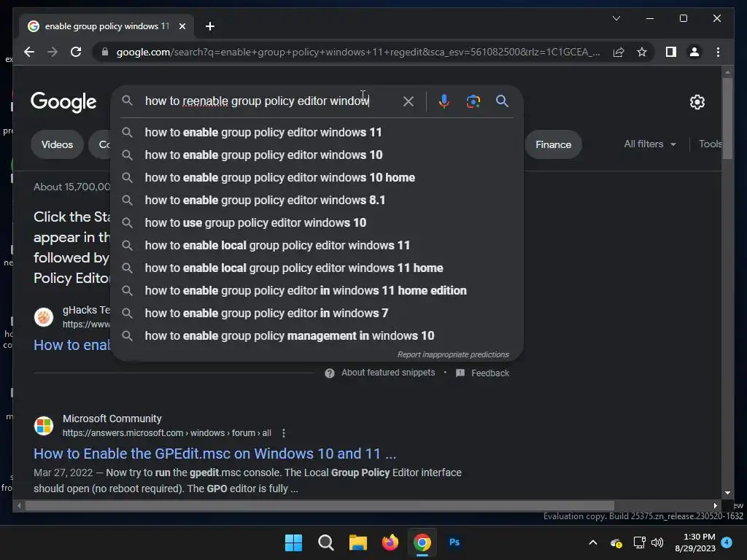Switch to Chrome in the taskbar
This screenshot has height=560, width=747.
(422, 542)
